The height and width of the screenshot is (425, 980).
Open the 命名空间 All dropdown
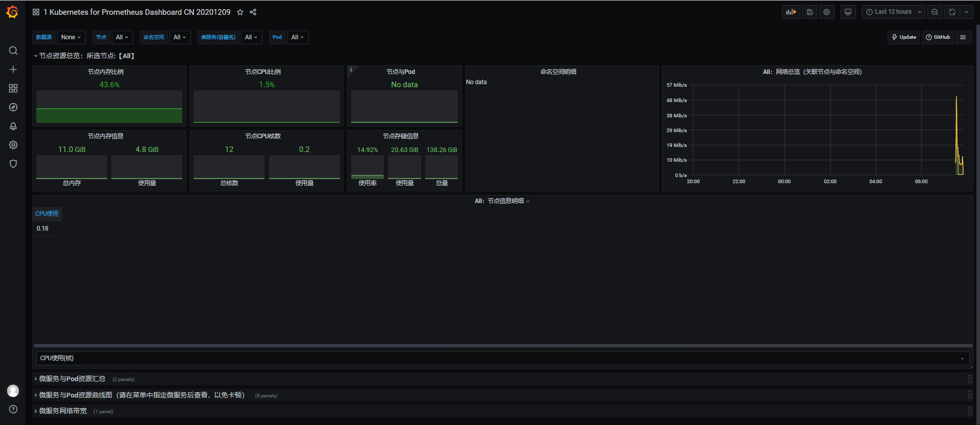pyautogui.click(x=180, y=37)
